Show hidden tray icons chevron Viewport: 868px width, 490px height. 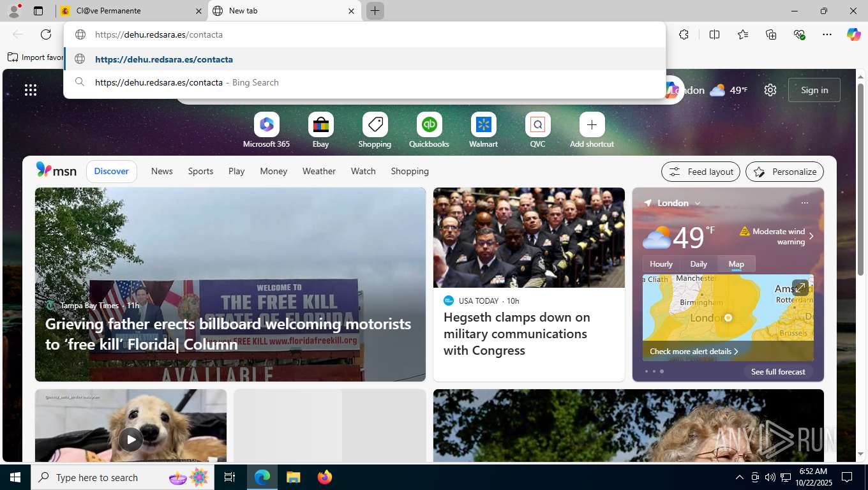739,477
